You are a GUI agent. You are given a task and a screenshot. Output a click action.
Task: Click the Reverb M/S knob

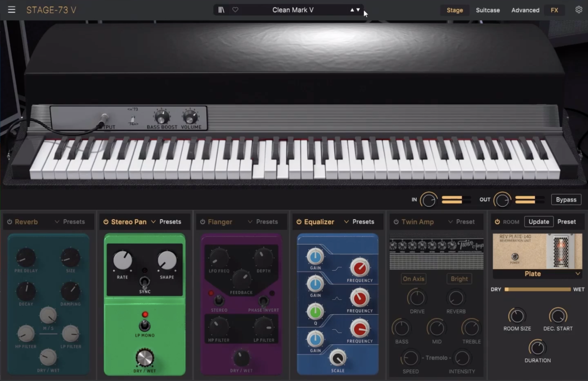(x=48, y=315)
